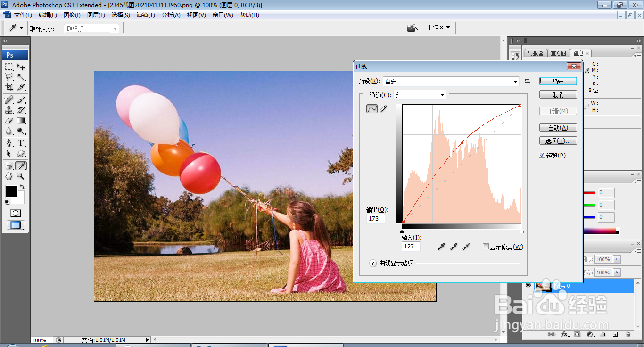644x347 pixels.
Task: Select the Eyedropper tool in toolbox
Action: pyautogui.click(x=21, y=165)
